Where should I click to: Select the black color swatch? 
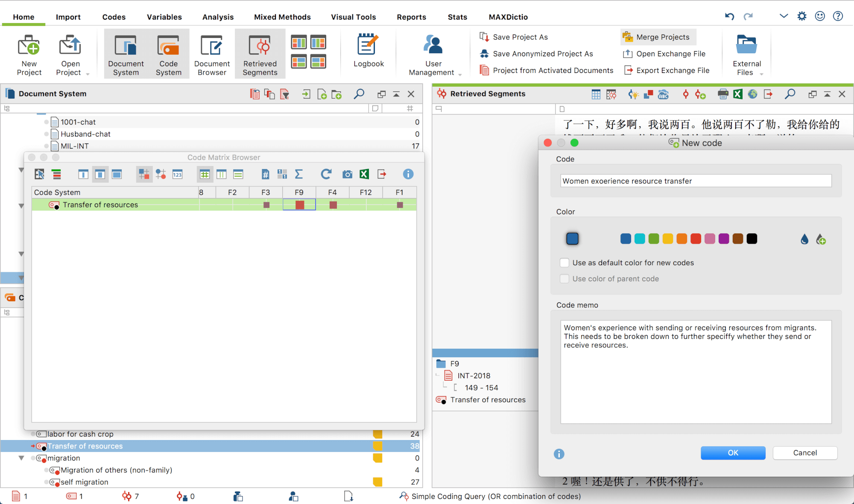tap(752, 239)
